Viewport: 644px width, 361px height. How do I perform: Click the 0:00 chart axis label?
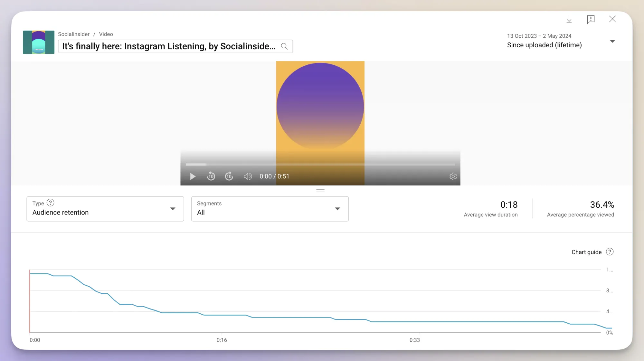click(35, 340)
